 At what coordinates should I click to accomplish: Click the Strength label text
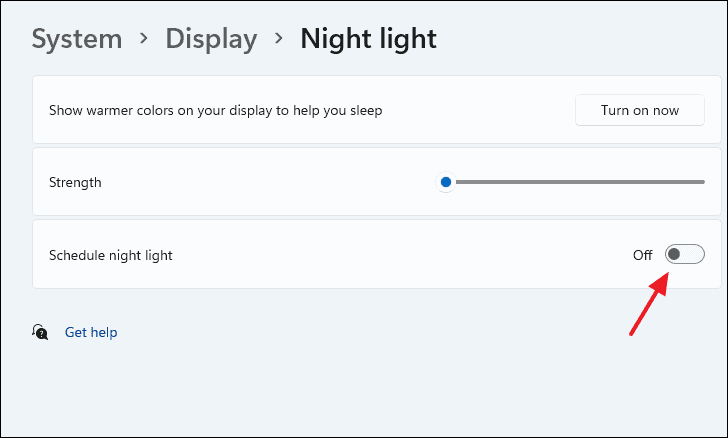(75, 182)
